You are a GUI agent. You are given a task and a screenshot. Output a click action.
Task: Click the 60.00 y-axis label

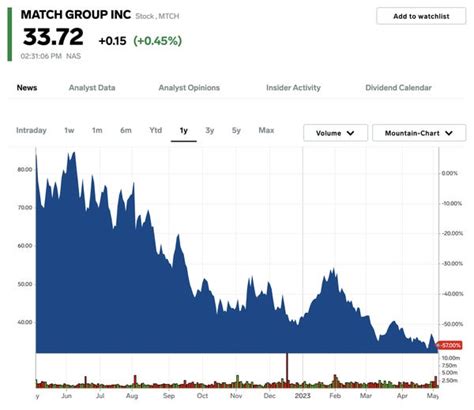(x=25, y=246)
